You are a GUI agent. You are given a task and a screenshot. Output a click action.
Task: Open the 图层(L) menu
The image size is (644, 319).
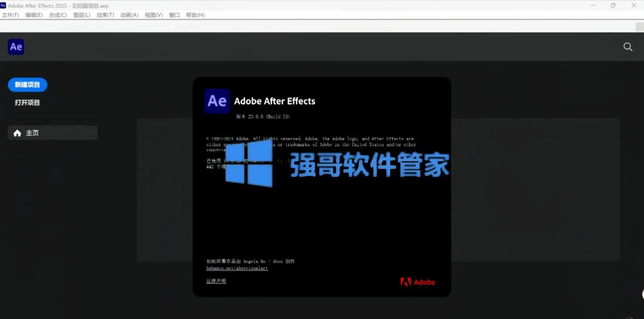82,15
